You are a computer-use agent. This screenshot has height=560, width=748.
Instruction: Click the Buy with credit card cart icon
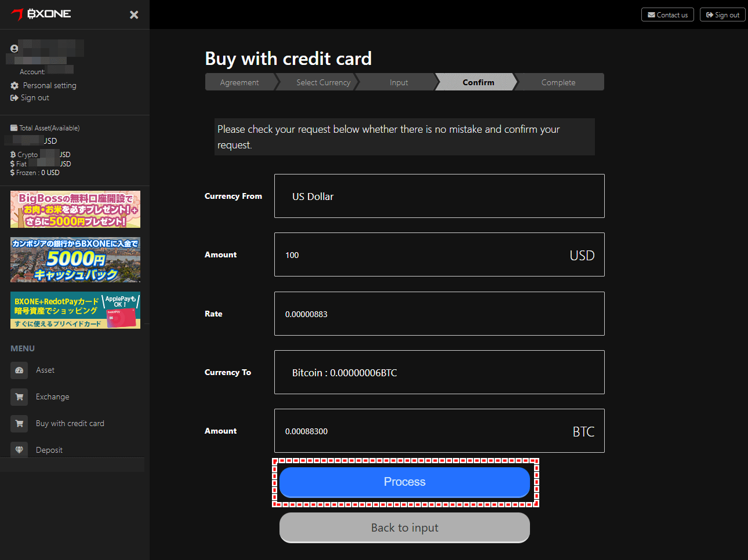[x=19, y=424]
